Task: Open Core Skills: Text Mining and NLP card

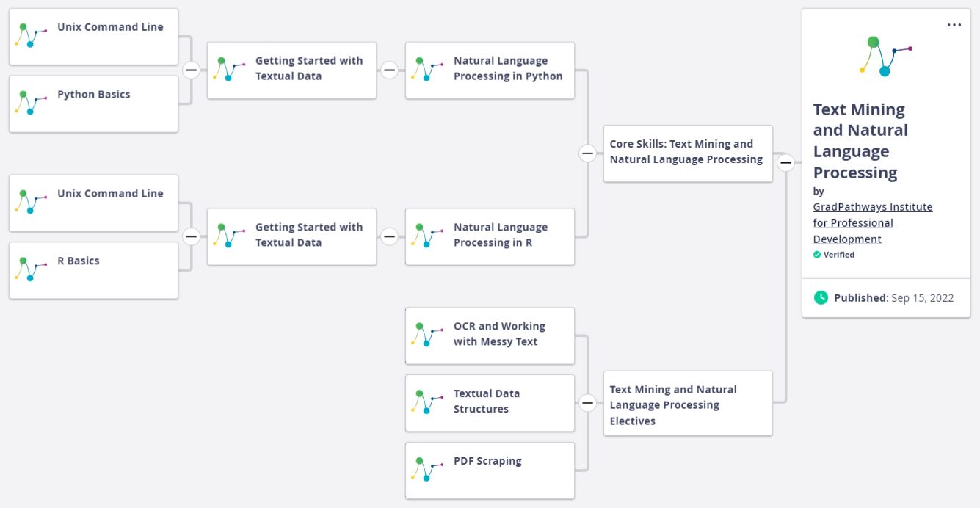Action: [688, 153]
